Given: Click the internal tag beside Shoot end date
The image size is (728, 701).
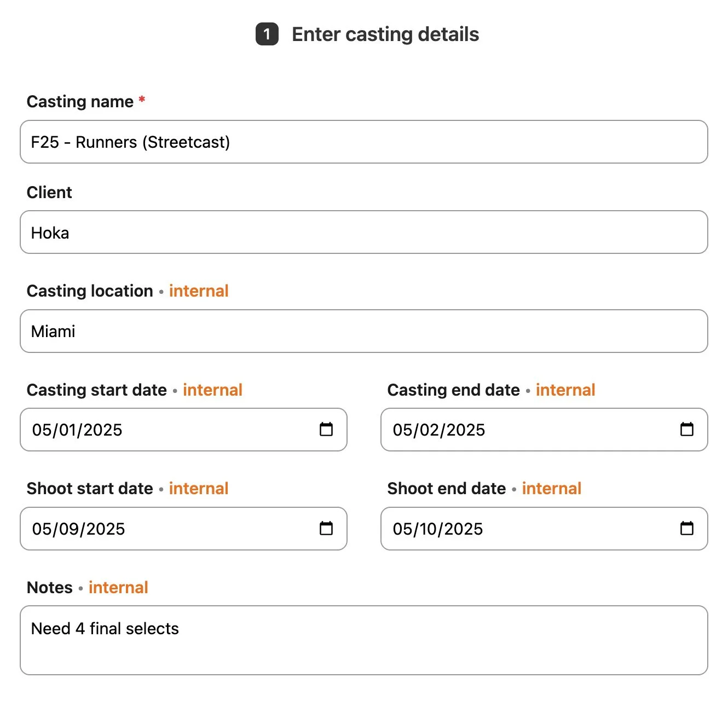Looking at the screenshot, I should 551,489.
